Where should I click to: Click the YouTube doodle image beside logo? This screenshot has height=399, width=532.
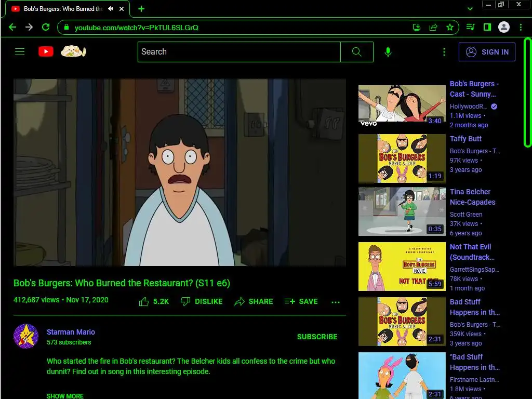73,51
